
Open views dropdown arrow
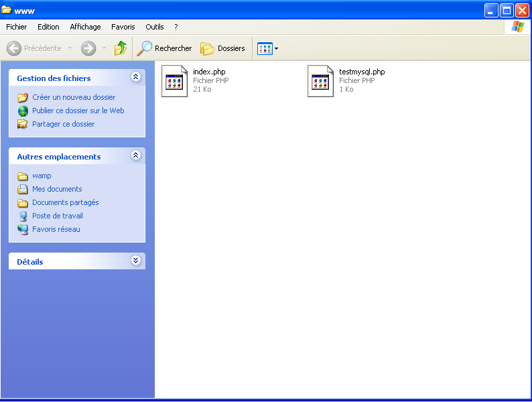[277, 48]
